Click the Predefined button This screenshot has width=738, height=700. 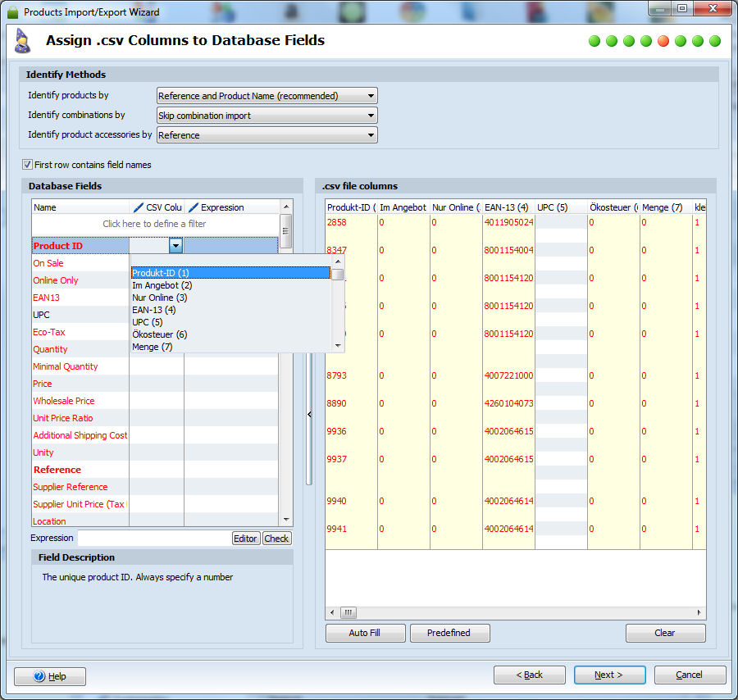coord(449,633)
